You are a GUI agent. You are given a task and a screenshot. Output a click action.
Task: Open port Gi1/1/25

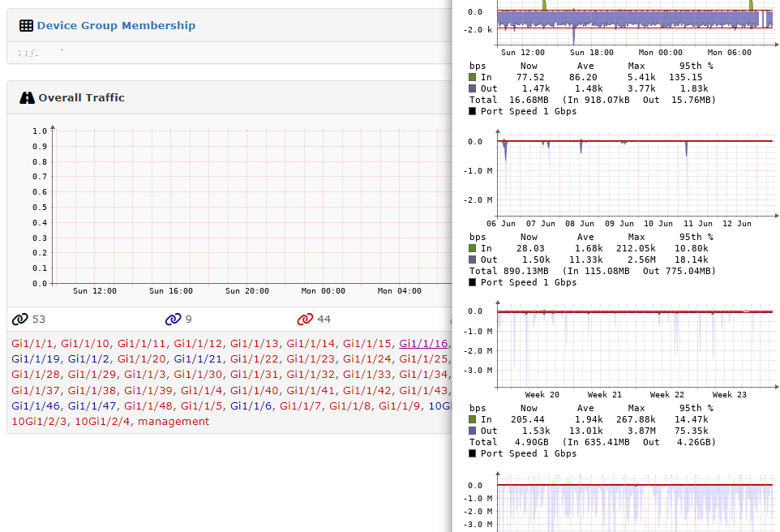point(423,358)
